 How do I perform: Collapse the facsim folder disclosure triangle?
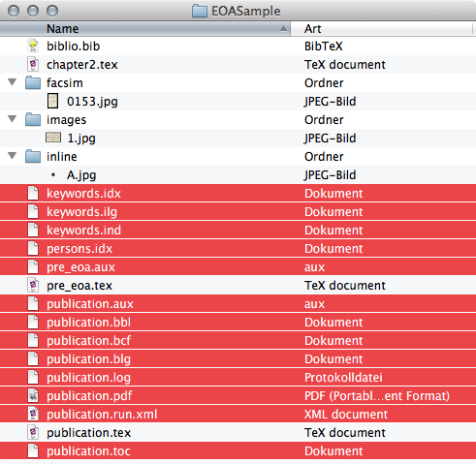pos(13,82)
